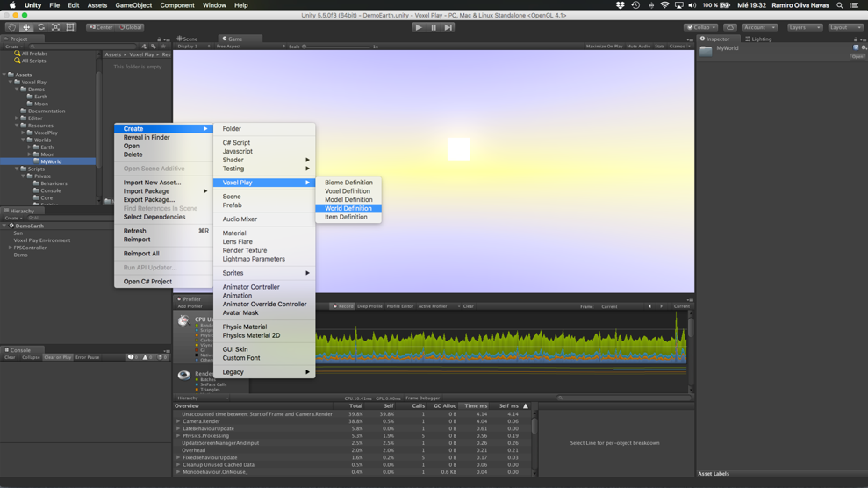This screenshot has height=488, width=868.
Task: Toggle Maximize On Play
Action: pos(604,47)
